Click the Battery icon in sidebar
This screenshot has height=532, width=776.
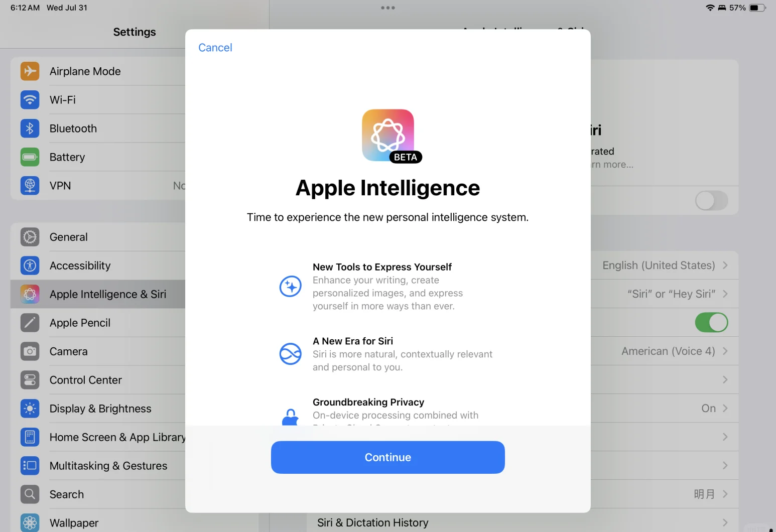pos(30,157)
